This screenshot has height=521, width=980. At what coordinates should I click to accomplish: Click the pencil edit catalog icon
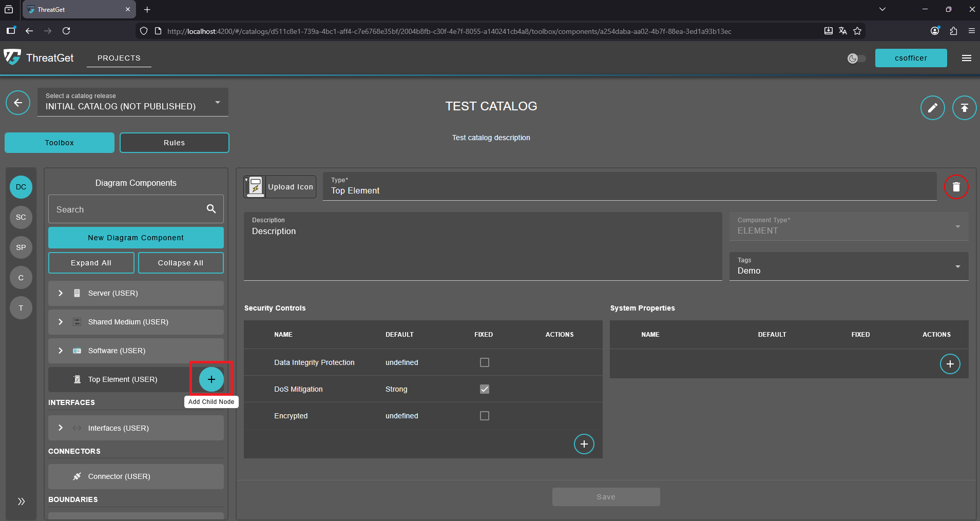[x=932, y=108]
